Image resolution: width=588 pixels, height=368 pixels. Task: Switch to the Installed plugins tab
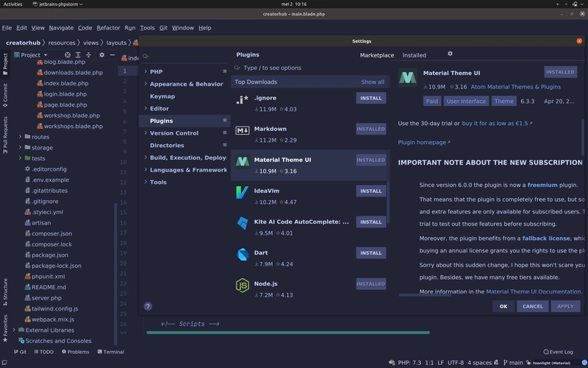coord(414,55)
